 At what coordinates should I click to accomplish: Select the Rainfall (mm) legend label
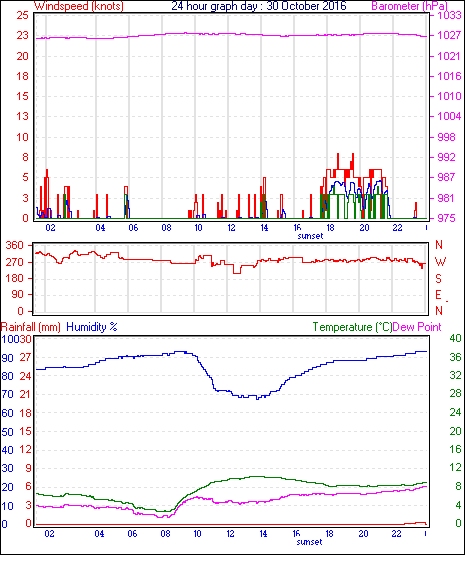pos(31,327)
